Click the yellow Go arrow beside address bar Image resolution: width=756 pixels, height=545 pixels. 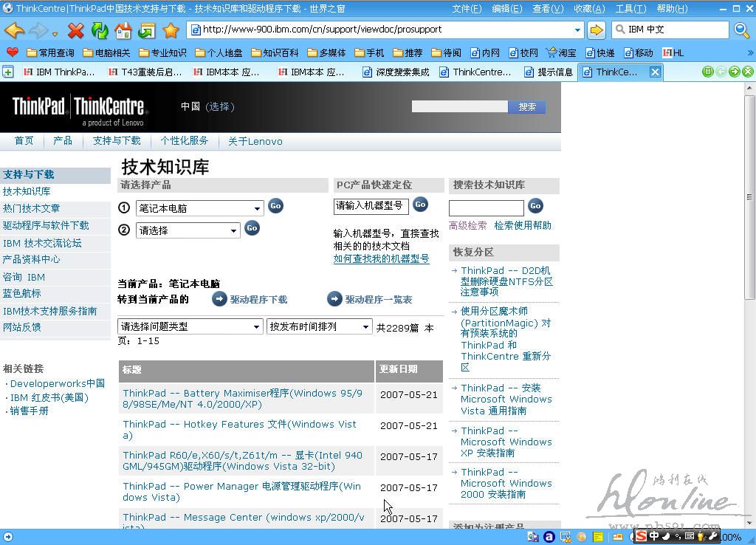click(596, 30)
